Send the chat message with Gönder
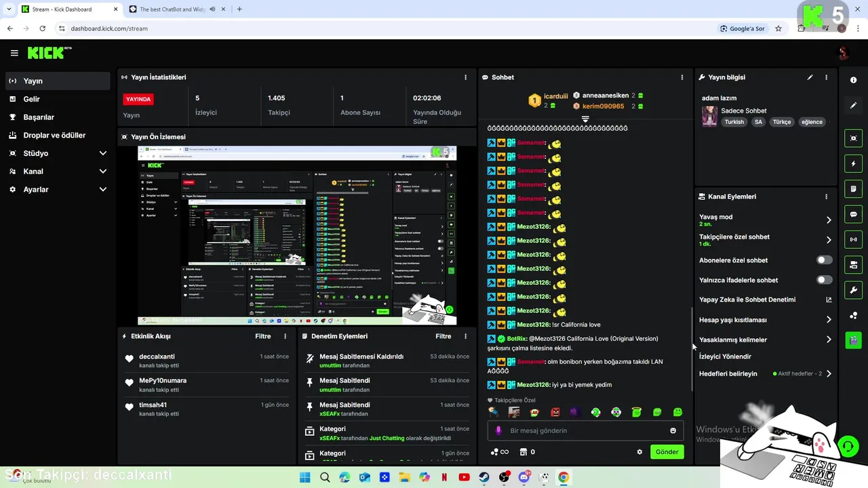 (667, 452)
